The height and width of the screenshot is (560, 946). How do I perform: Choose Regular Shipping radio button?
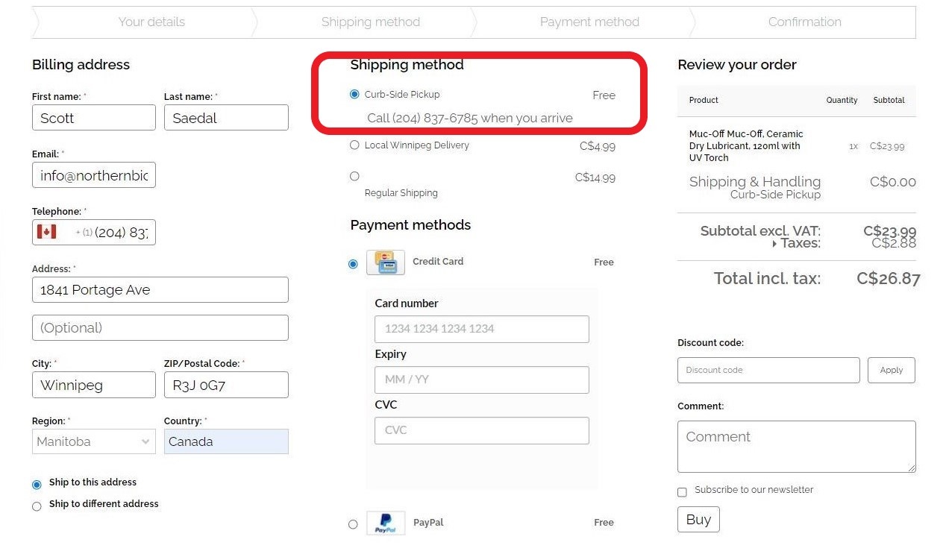(354, 177)
